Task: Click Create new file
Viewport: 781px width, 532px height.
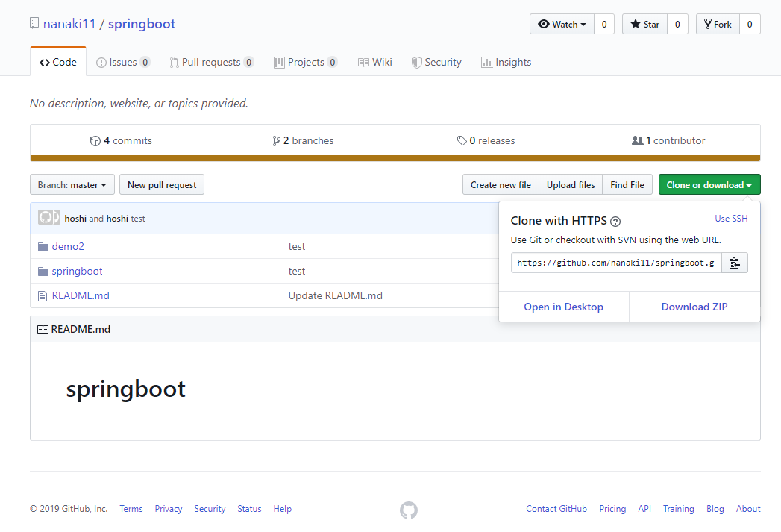Action: coord(501,185)
